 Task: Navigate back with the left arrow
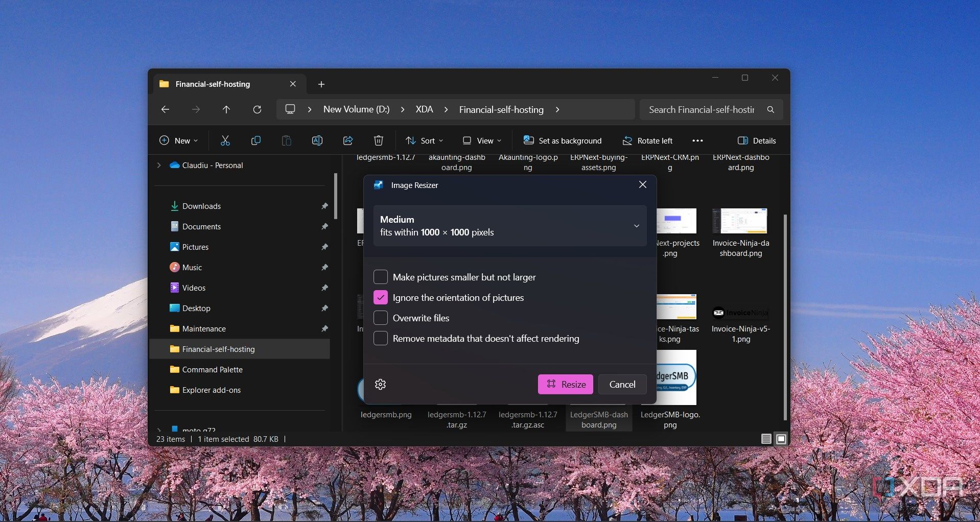(x=165, y=109)
